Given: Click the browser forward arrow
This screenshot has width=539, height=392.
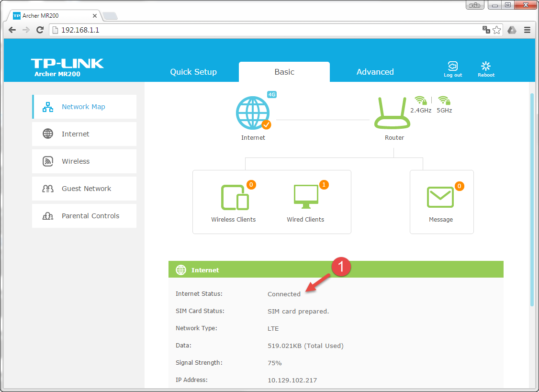Looking at the screenshot, I should coord(26,30).
